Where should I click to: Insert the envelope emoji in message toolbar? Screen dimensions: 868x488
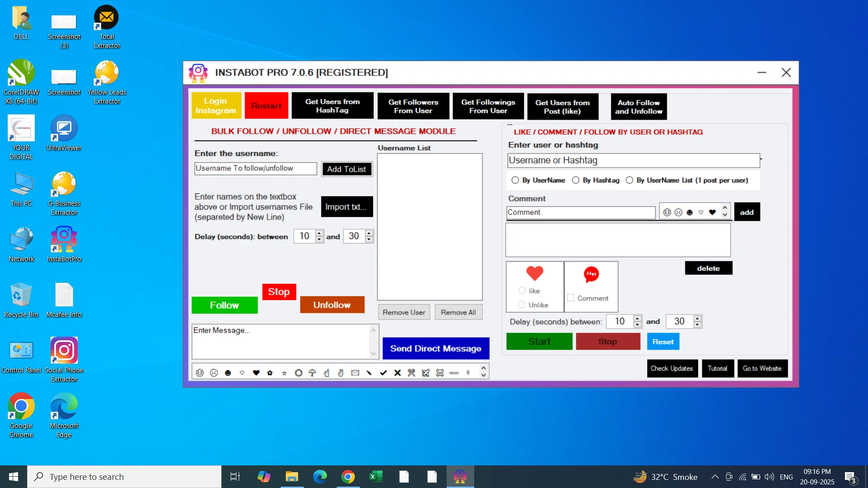(x=355, y=373)
